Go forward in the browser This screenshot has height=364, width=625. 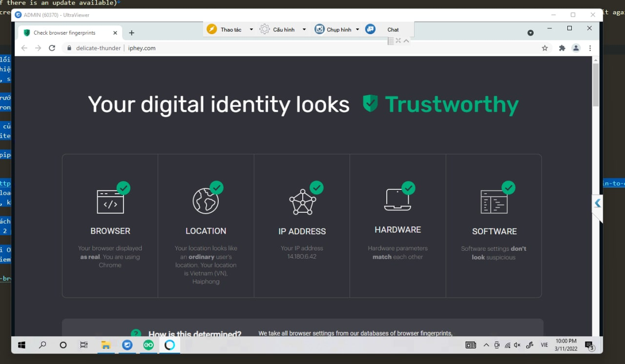pos(39,48)
